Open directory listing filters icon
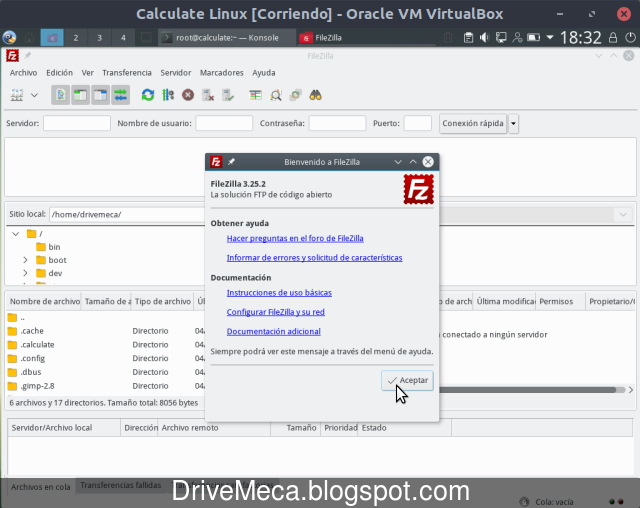Screen dimensions: 640x508 (x=256, y=95)
